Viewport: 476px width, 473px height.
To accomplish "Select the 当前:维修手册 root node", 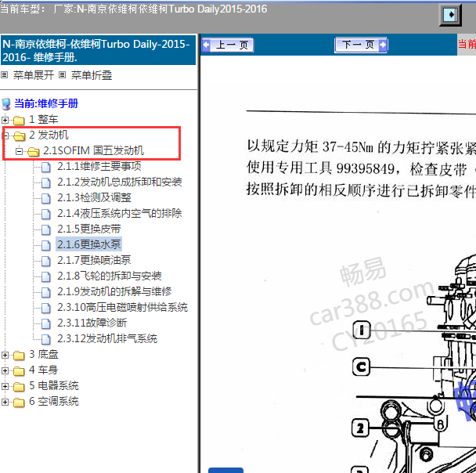I will (x=46, y=103).
